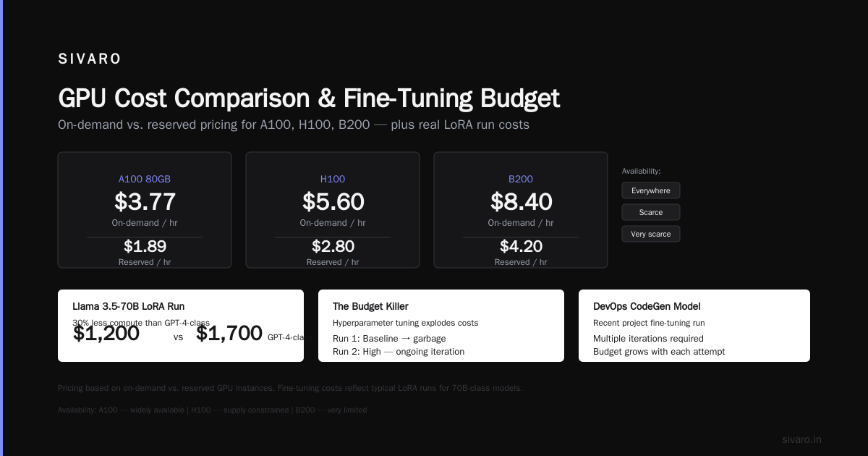Click the Everywhere availability badge
Viewport: 868px width, 456px height.
pos(651,190)
